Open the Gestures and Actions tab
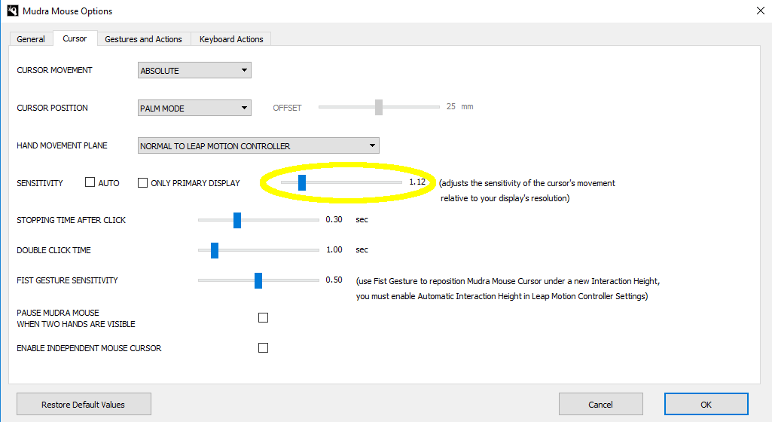This screenshot has width=772, height=422. (x=143, y=39)
